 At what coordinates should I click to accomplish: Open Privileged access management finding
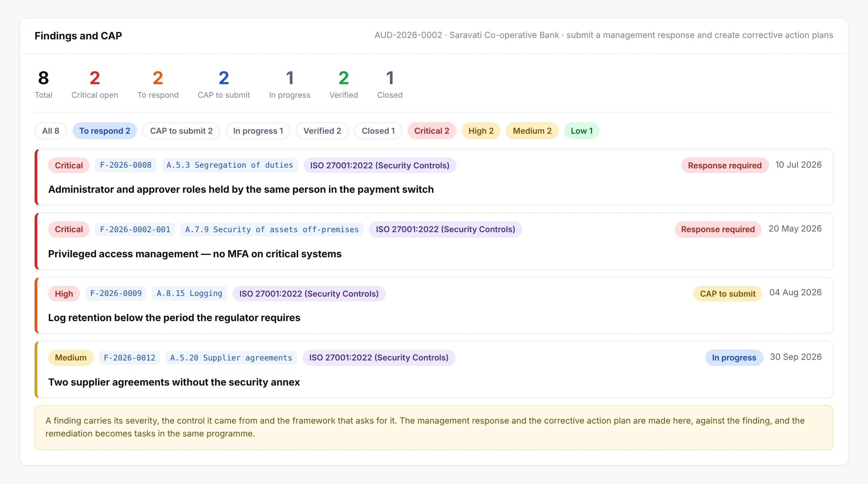pyautogui.click(x=195, y=254)
